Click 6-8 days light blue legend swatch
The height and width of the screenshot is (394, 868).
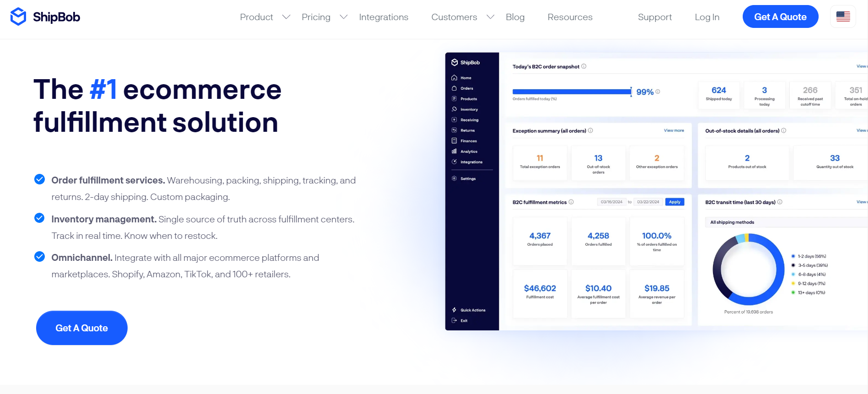793,275
